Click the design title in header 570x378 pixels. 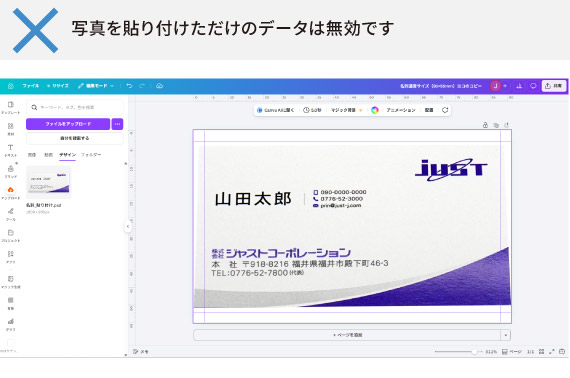(441, 86)
